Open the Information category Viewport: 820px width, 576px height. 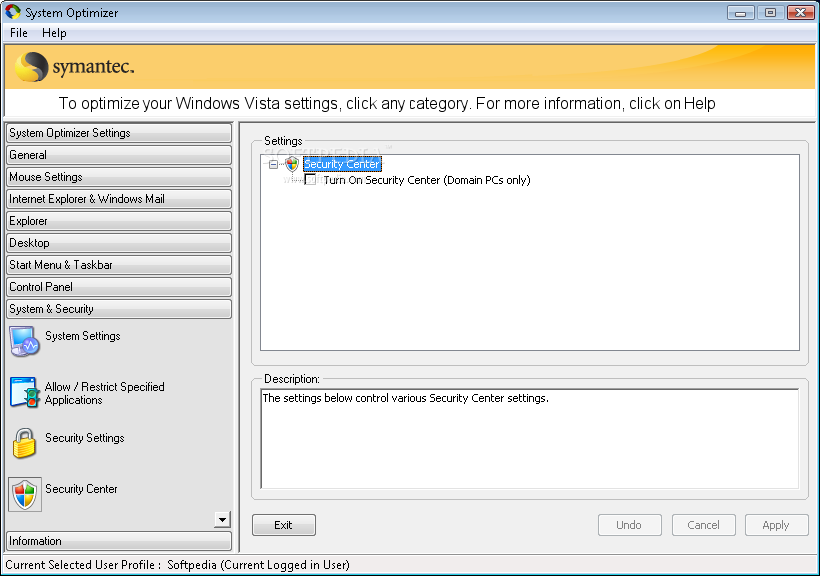pos(119,541)
